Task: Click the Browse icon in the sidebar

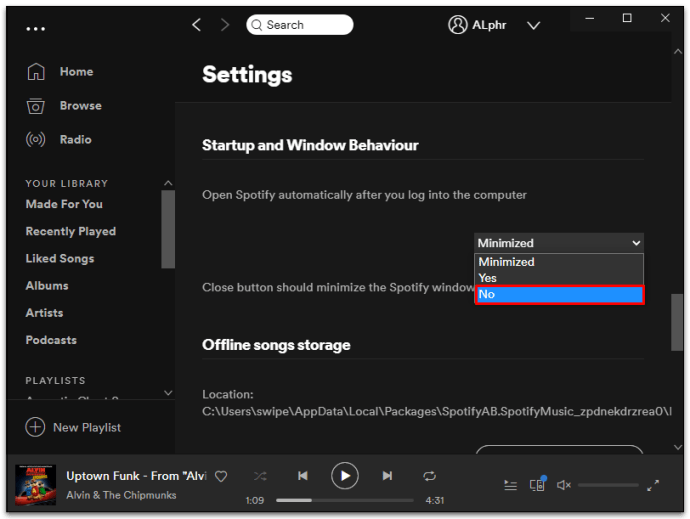Action: point(36,106)
